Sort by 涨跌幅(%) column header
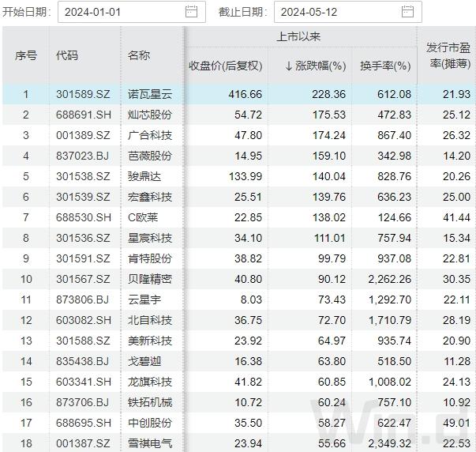This screenshot has width=476, height=452. (316, 66)
